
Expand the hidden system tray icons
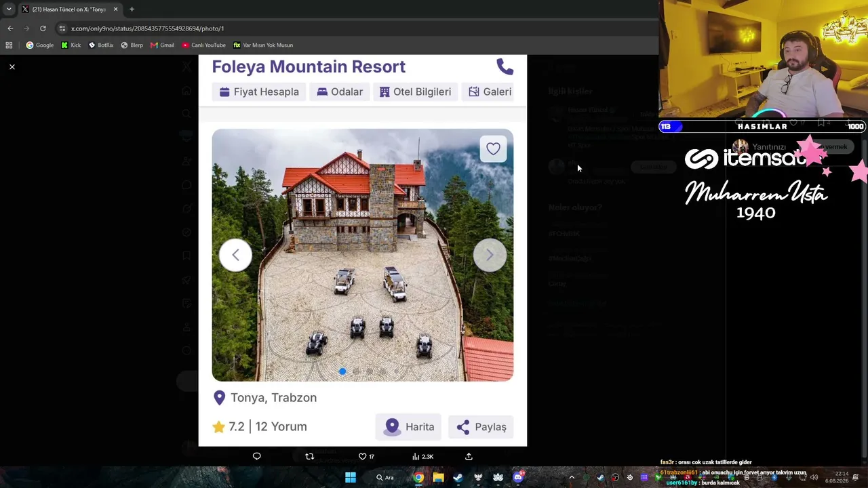572,478
